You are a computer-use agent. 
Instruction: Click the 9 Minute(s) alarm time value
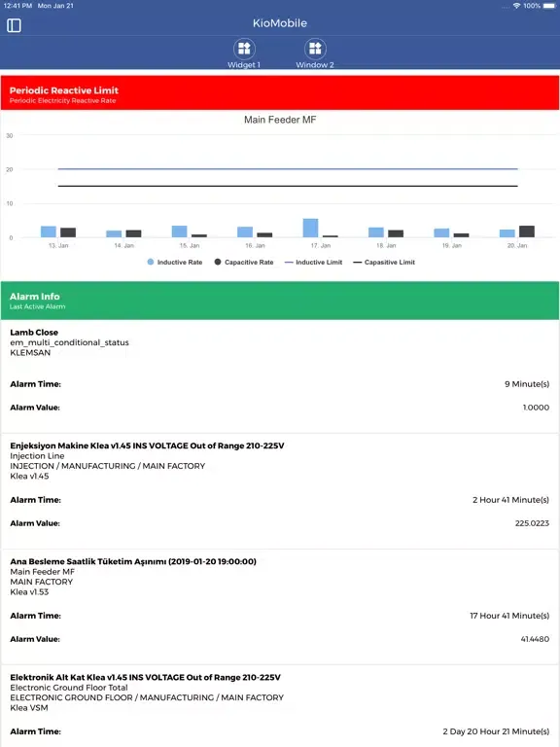pyautogui.click(x=527, y=384)
